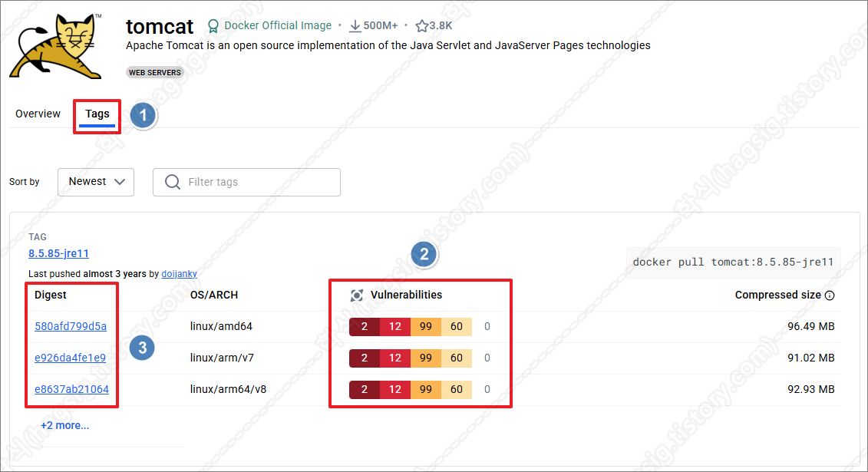
Task: Open digest e926da4fe1e9
Action: coord(70,358)
